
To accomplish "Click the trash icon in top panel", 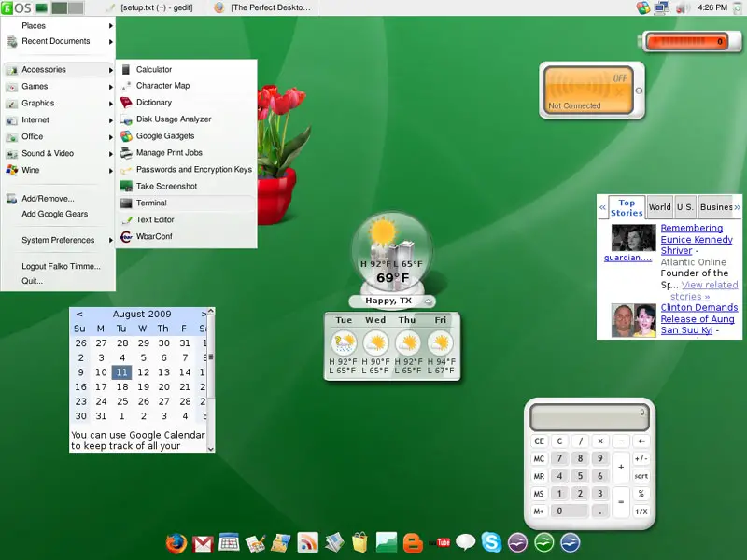I will coord(739,7).
